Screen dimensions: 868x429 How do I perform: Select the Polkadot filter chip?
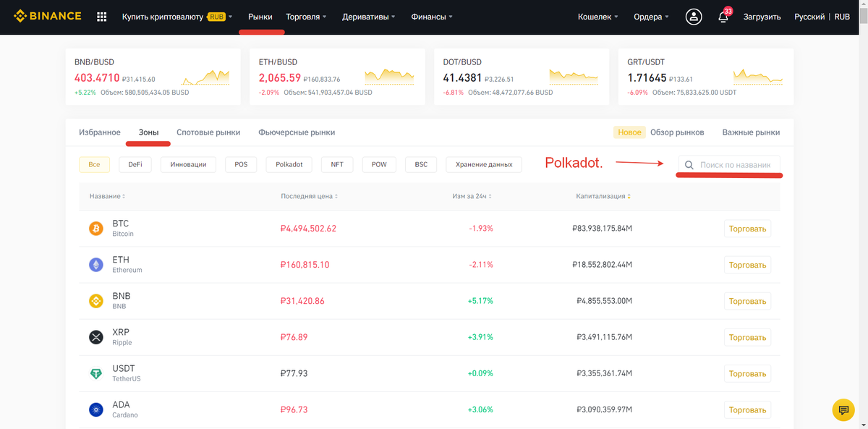point(289,164)
